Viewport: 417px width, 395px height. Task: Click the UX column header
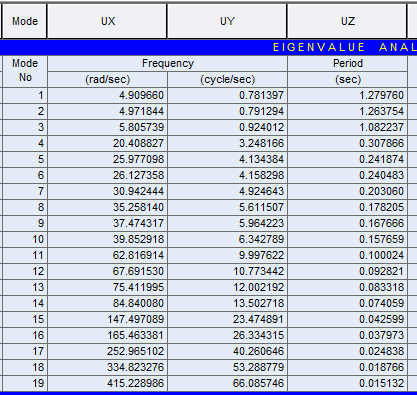tap(107, 21)
